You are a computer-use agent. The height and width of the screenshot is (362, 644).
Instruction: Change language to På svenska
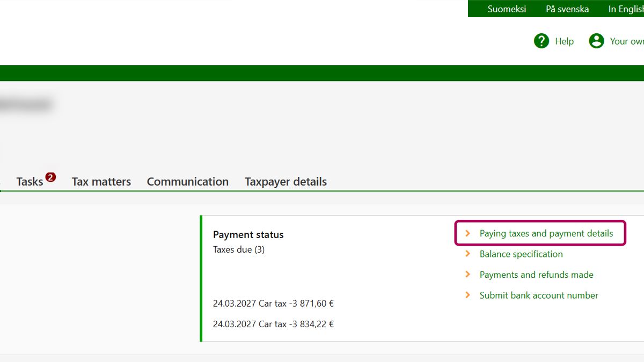567,9
